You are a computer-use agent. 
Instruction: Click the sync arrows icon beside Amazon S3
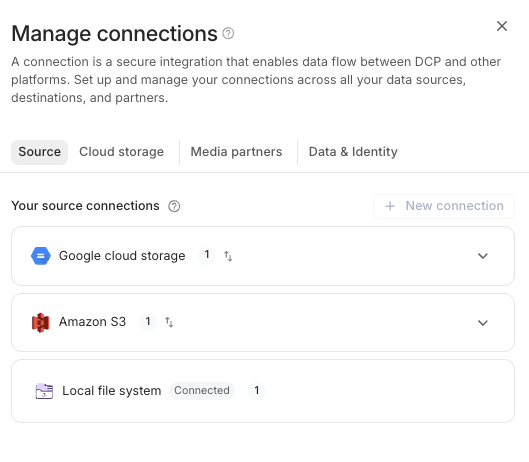click(169, 322)
